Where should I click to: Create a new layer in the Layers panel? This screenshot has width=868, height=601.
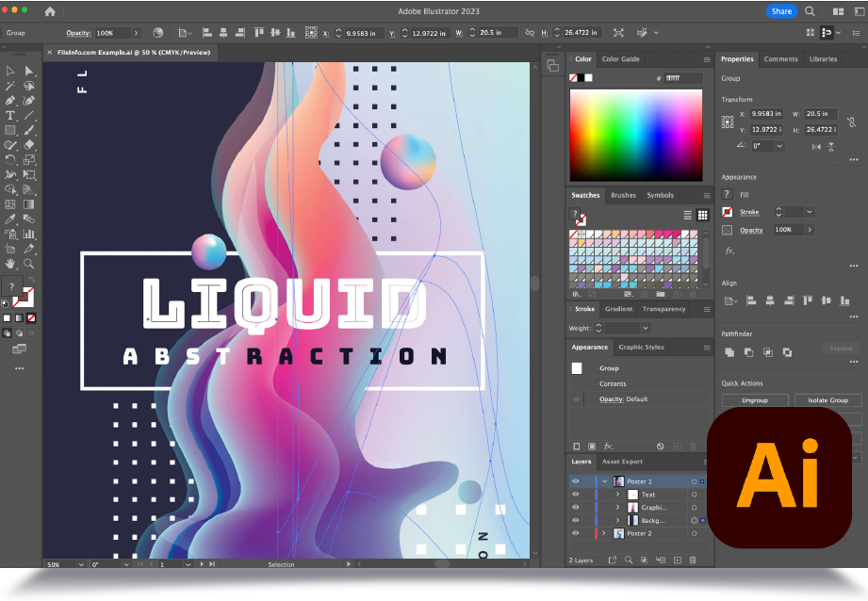click(678, 559)
